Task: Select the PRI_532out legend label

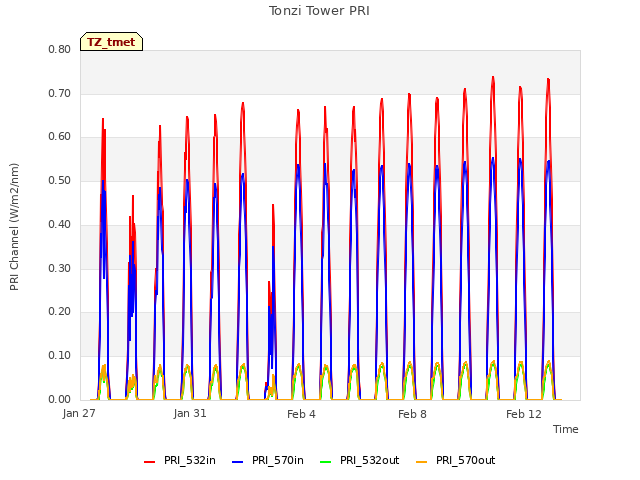Action: (x=370, y=460)
